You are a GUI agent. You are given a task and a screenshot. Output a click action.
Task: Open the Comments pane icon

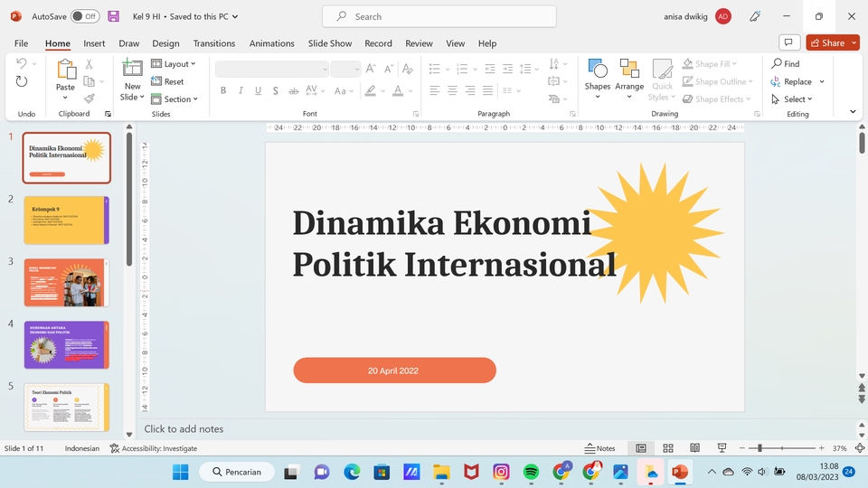(789, 42)
